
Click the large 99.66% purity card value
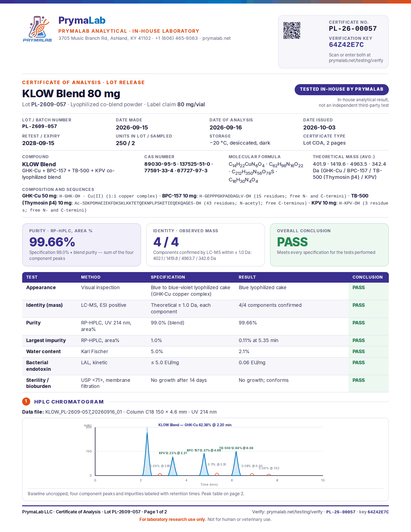(x=52, y=242)
